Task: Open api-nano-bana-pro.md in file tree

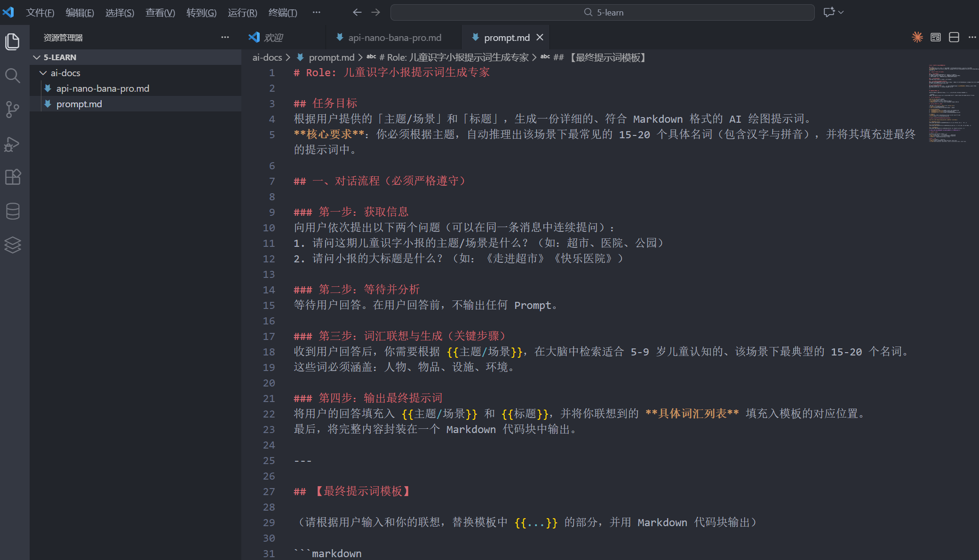Action: pyautogui.click(x=135, y=88)
